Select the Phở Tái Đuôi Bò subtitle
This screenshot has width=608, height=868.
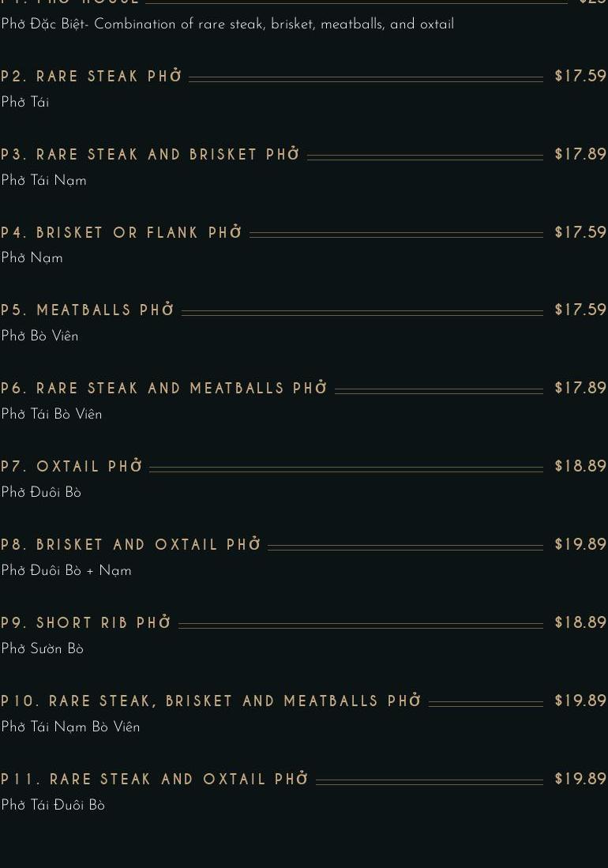(x=53, y=806)
